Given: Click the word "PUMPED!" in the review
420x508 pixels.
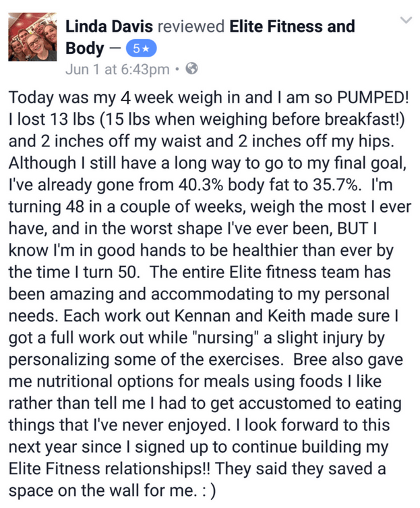Looking at the screenshot, I should (373, 98).
